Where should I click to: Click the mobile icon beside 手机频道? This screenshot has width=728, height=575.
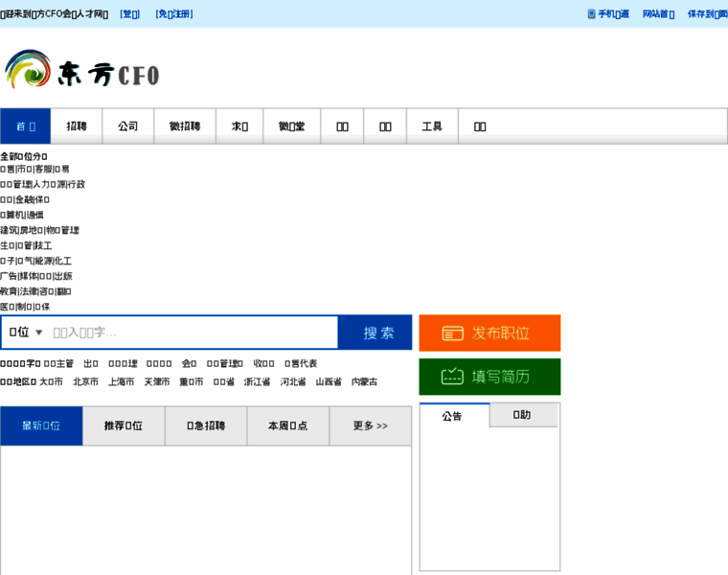pyautogui.click(x=590, y=14)
